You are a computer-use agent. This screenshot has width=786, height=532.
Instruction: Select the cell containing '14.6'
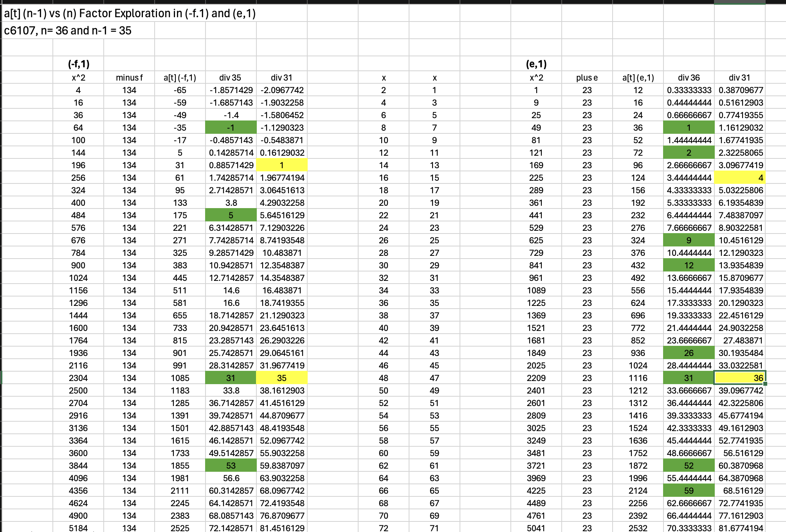click(x=231, y=290)
